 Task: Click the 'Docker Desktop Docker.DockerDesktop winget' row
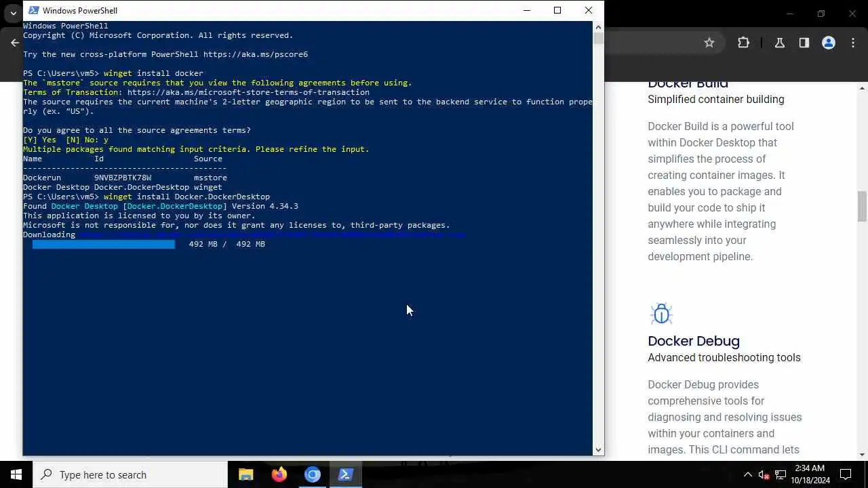coord(122,187)
